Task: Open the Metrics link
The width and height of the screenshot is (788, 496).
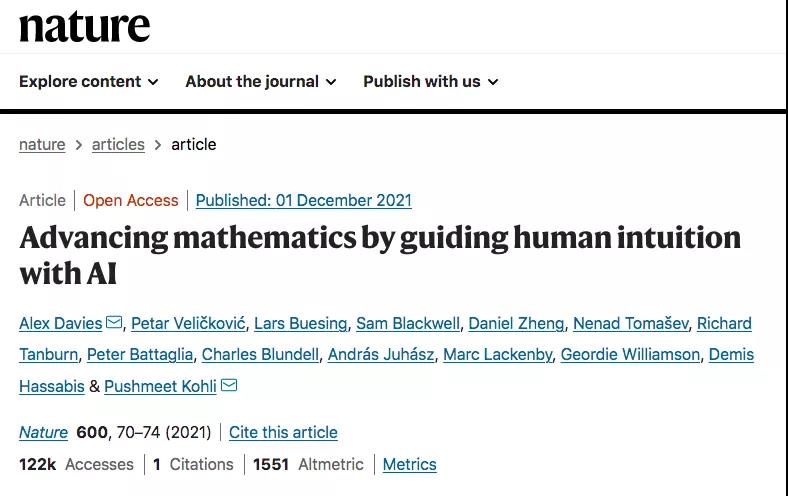Action: (x=410, y=464)
